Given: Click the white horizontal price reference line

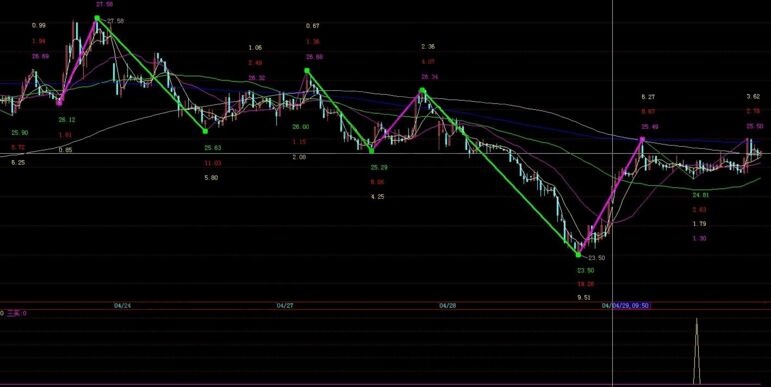Looking at the screenshot, I should (x=386, y=154).
